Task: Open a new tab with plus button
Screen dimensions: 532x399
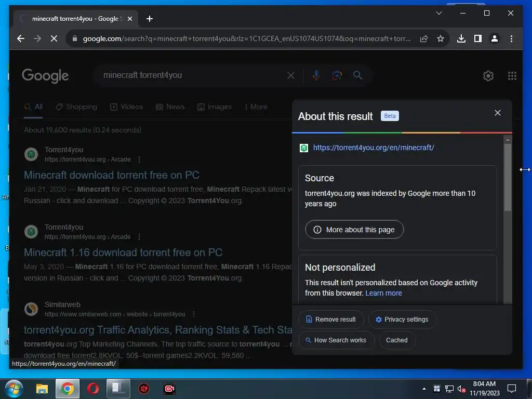Action: coord(150,19)
